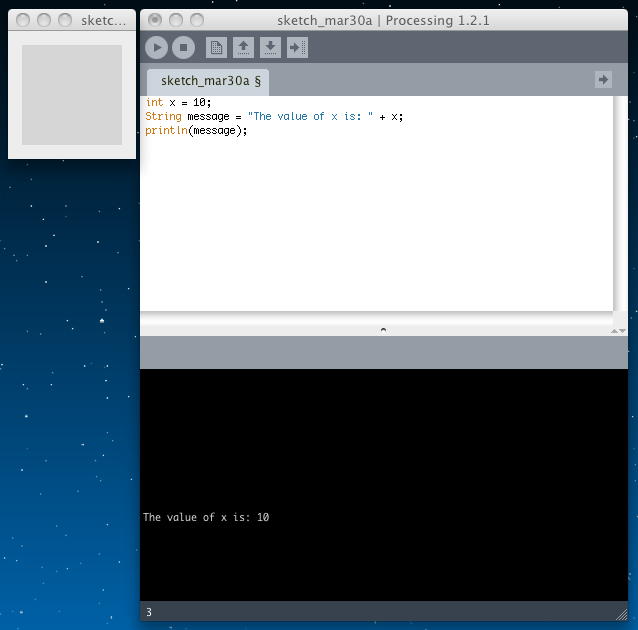Select the sketch_mar30a tab
The height and width of the screenshot is (630, 638).
[208, 81]
